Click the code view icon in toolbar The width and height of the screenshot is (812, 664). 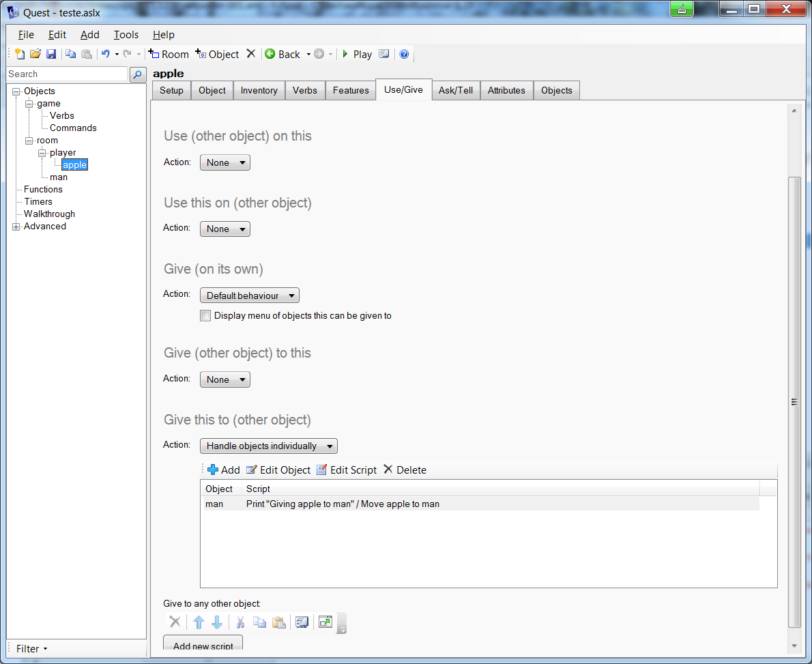[x=384, y=54]
